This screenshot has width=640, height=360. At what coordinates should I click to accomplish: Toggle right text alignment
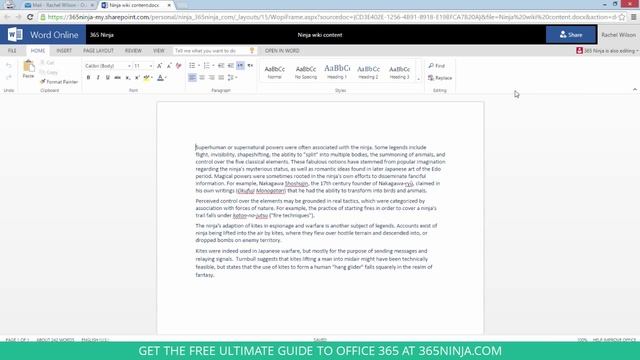pos(211,78)
